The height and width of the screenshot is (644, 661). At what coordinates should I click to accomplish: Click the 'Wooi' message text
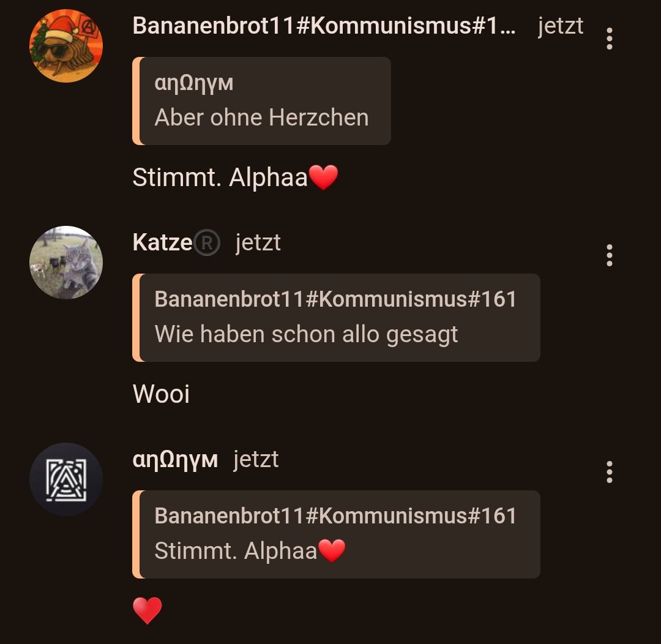click(x=161, y=394)
